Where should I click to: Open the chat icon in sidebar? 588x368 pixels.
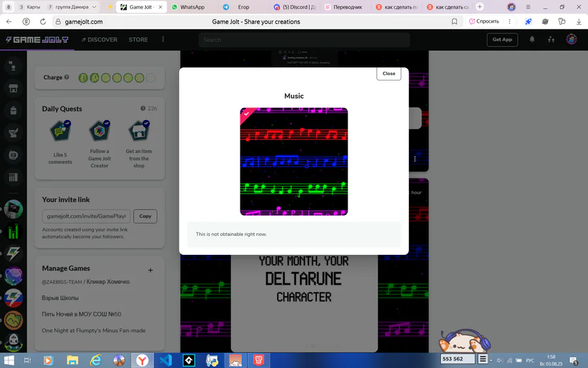tap(13, 66)
